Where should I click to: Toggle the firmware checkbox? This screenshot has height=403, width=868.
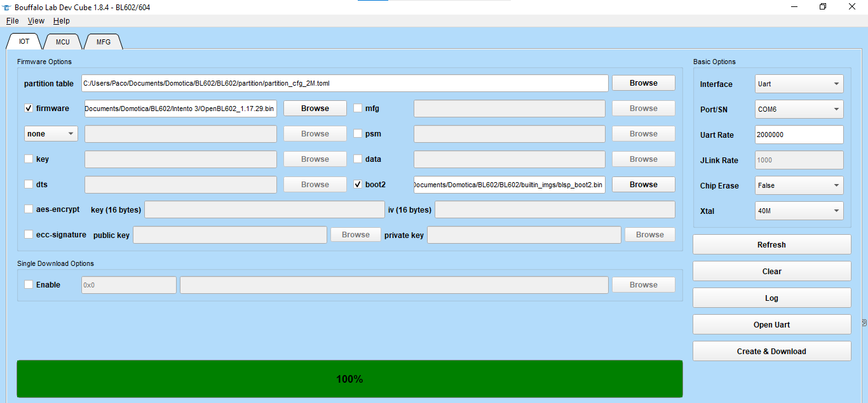[x=29, y=109]
